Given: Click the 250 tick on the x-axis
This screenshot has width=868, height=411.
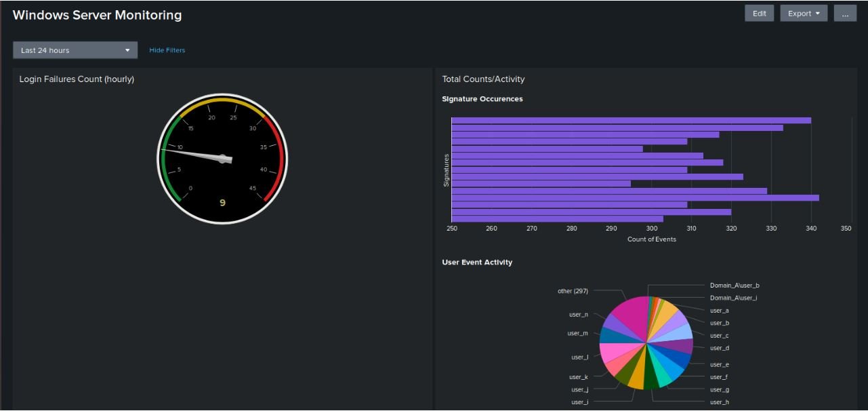Looking at the screenshot, I should pos(452,229).
